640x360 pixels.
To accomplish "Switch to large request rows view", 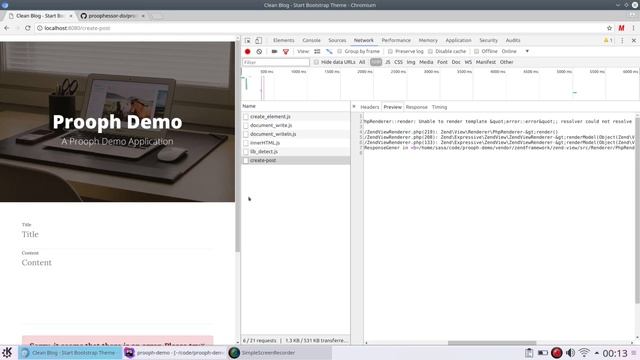I will coord(317,51).
